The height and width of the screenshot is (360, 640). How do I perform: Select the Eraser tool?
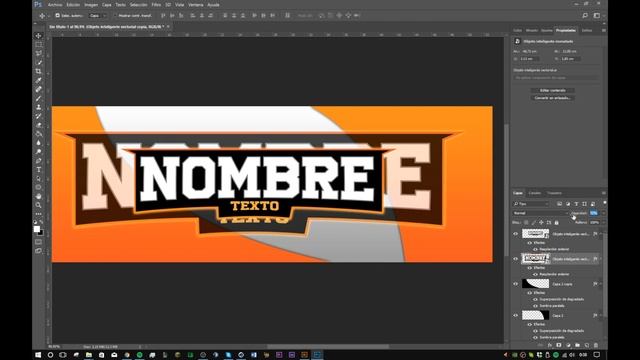tap(39, 125)
